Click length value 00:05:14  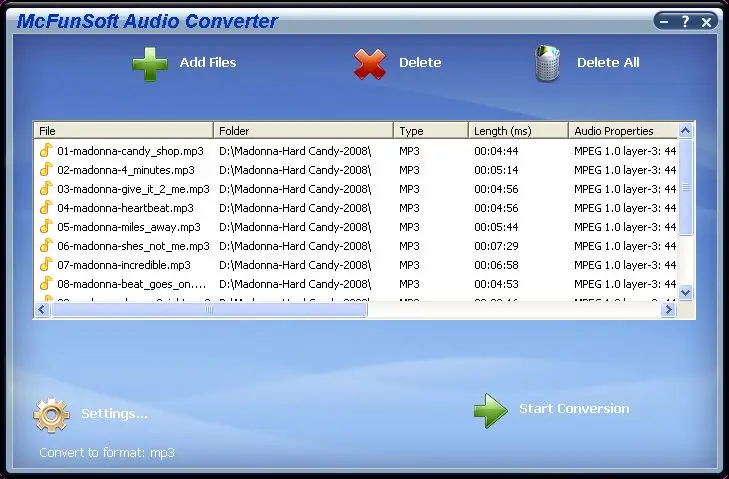(x=496, y=170)
